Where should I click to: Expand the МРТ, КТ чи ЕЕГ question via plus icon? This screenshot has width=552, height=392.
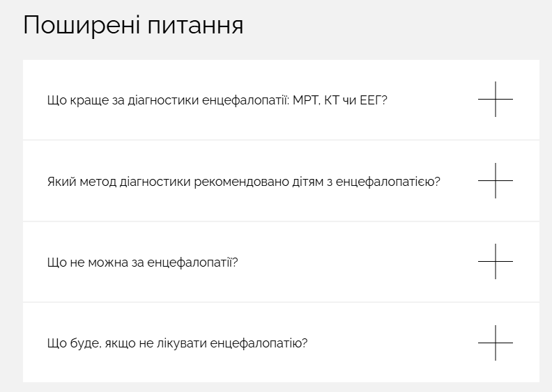496,100
